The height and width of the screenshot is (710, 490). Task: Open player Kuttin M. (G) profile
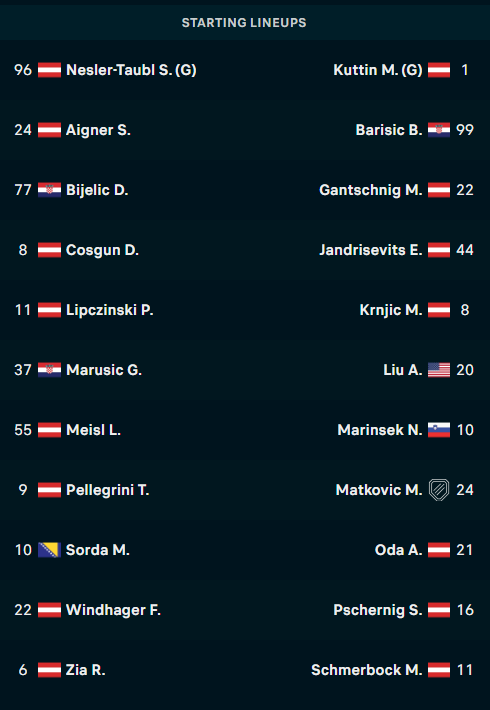point(378,70)
